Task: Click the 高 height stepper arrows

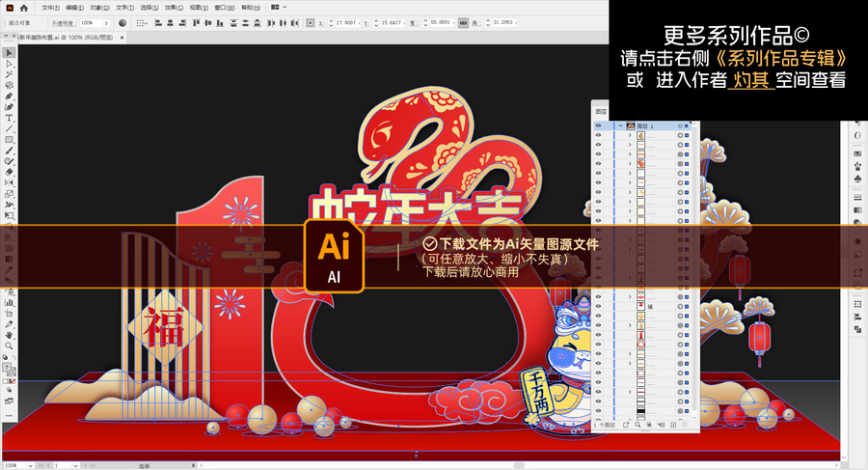Action: coord(488,23)
